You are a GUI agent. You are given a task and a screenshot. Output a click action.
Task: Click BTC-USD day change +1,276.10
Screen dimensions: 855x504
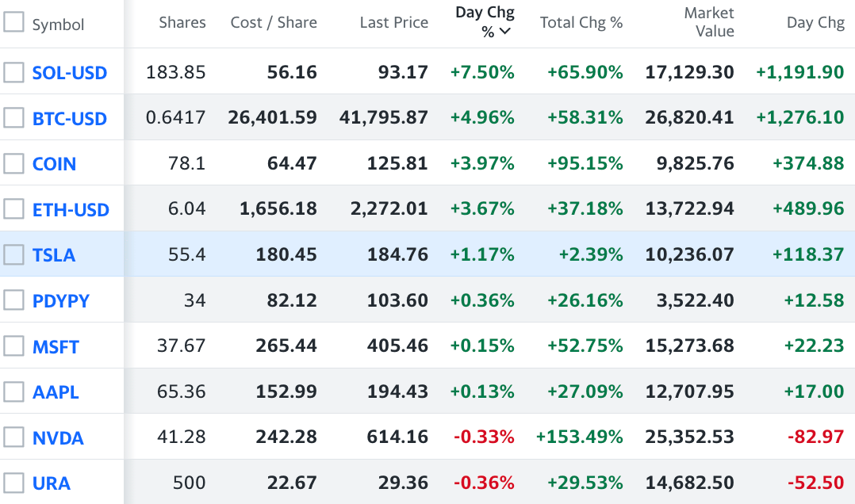pos(800,117)
